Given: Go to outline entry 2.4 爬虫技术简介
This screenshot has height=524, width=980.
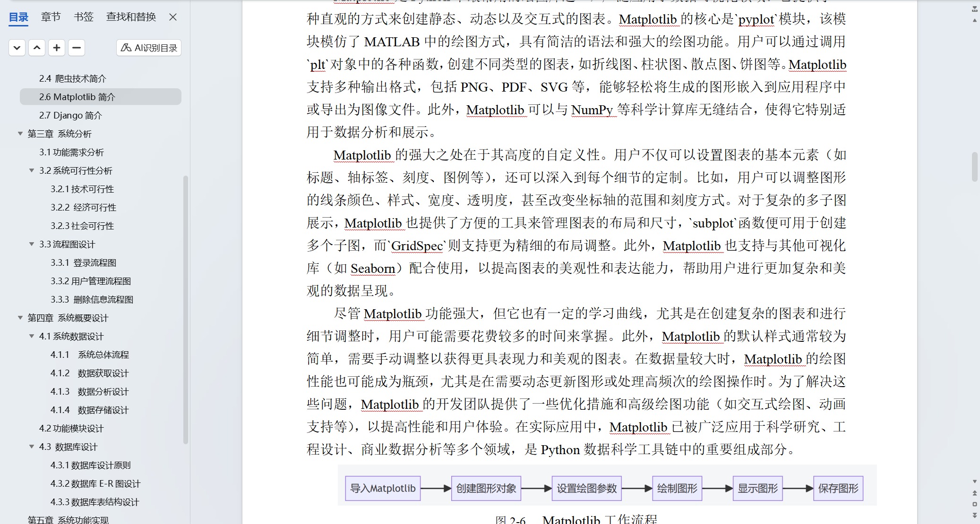Looking at the screenshot, I should tap(73, 78).
